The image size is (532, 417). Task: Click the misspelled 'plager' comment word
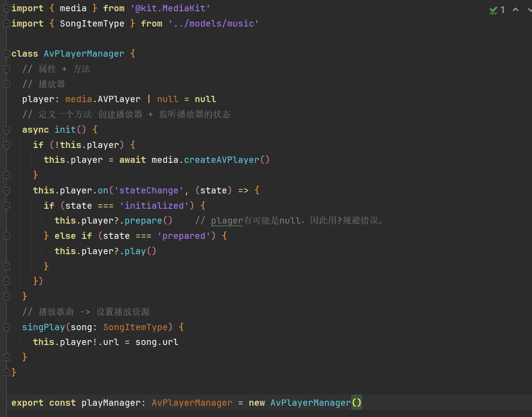tap(227, 220)
